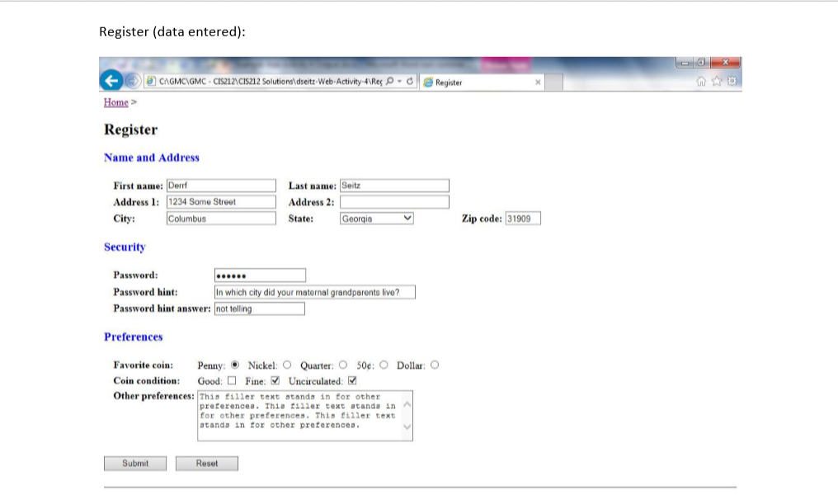This screenshot has width=838, height=504.
Task: Click the Refresh icon in address bar
Action: point(410,81)
